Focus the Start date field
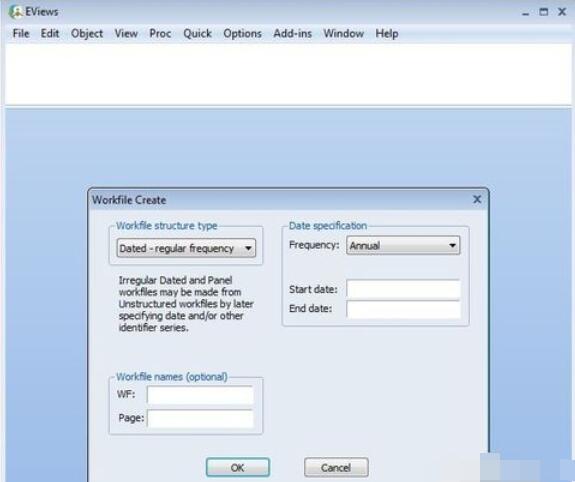 [403, 289]
